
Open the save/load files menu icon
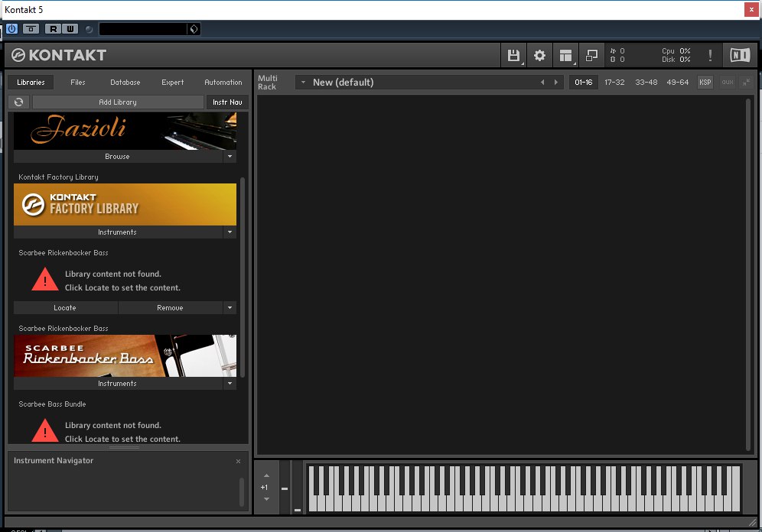pos(513,55)
